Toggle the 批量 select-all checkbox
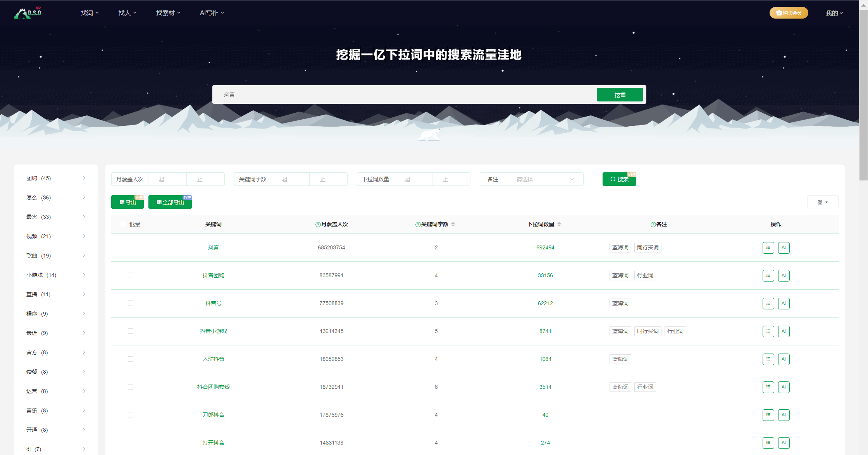Image resolution: width=868 pixels, height=455 pixels. coord(124,225)
